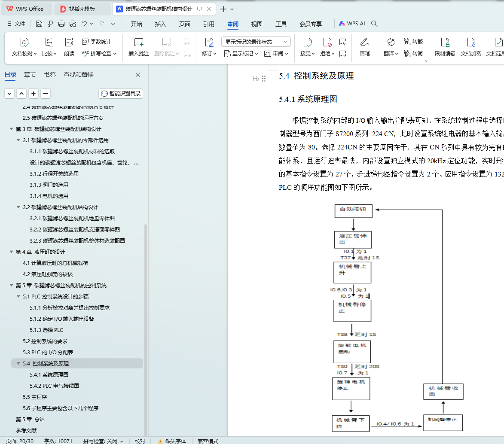Expand one outline level with plus button
Screen dimensions: 504x444
34,94
